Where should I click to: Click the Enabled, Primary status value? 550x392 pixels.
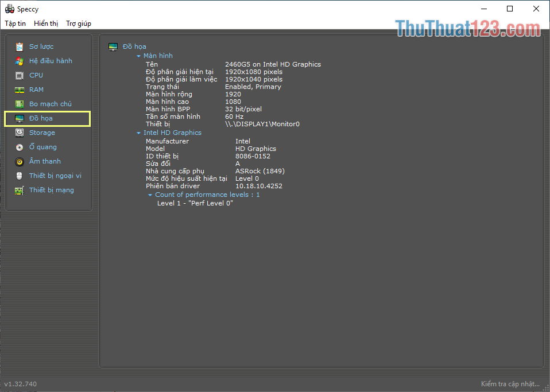point(253,87)
